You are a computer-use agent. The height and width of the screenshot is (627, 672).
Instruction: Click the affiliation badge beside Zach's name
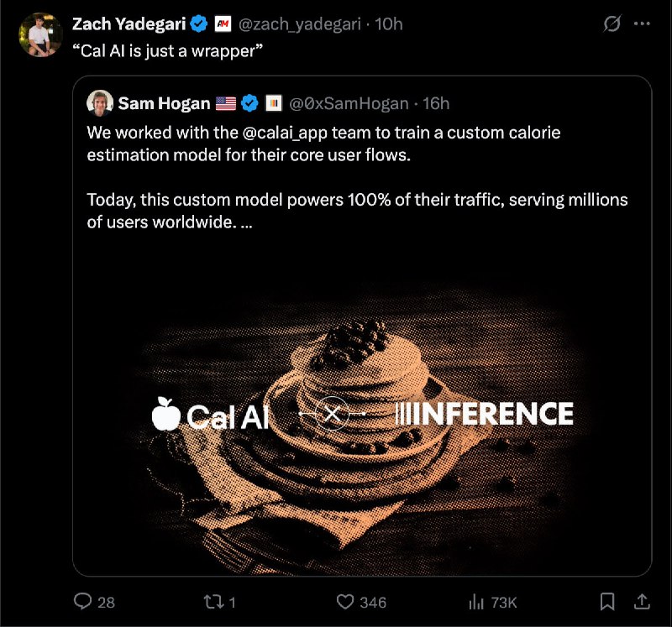223,24
